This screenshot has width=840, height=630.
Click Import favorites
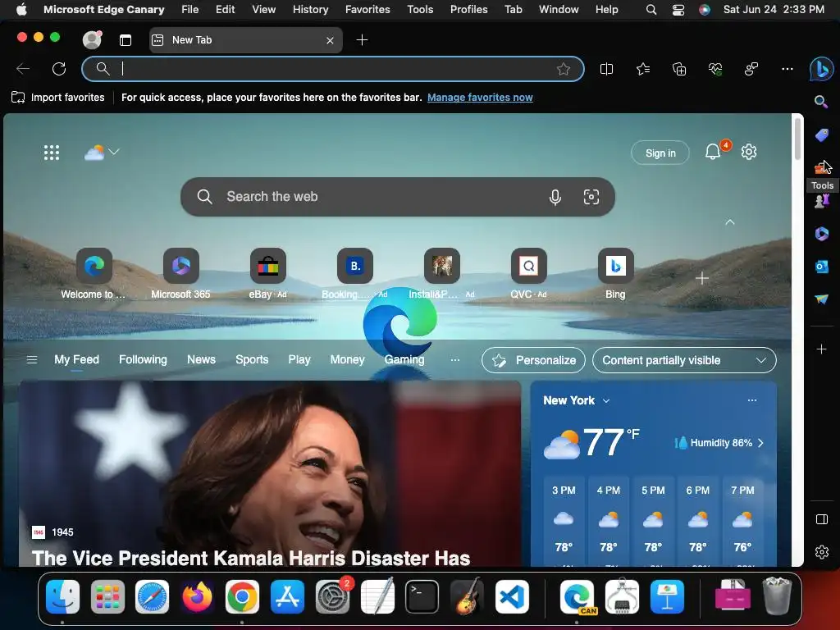(58, 98)
